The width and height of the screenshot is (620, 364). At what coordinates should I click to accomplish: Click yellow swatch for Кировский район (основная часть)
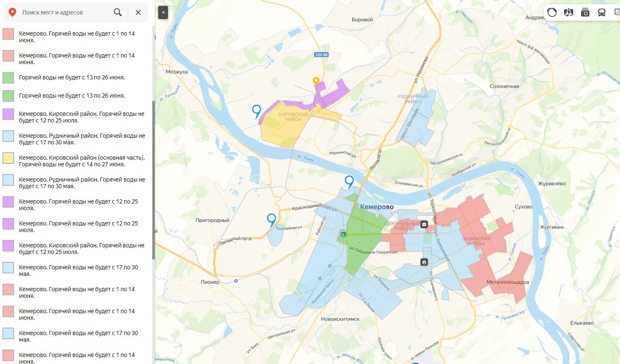pos(8,158)
